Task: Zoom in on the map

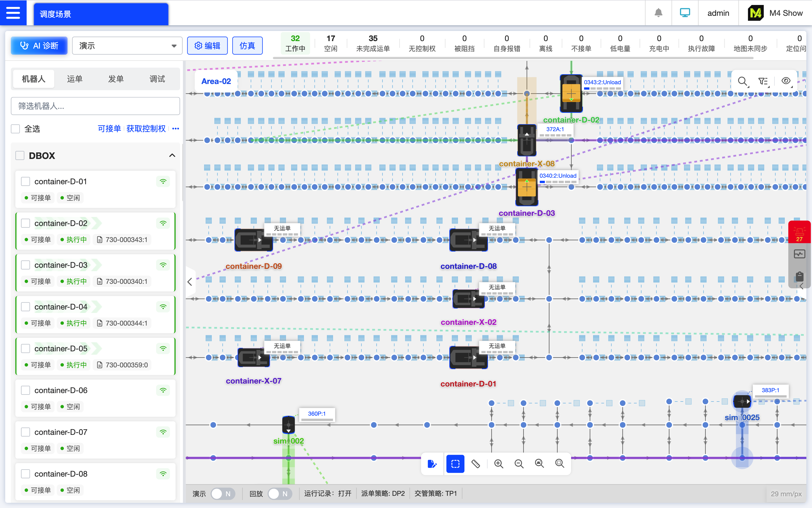Action: 499,464
